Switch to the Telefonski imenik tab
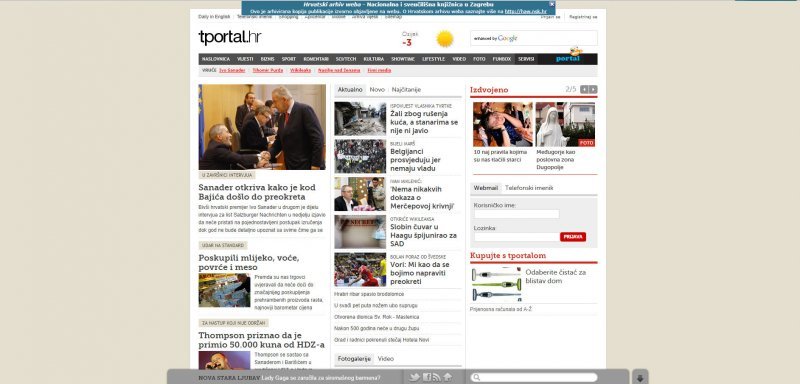The image size is (800, 384). (529, 188)
